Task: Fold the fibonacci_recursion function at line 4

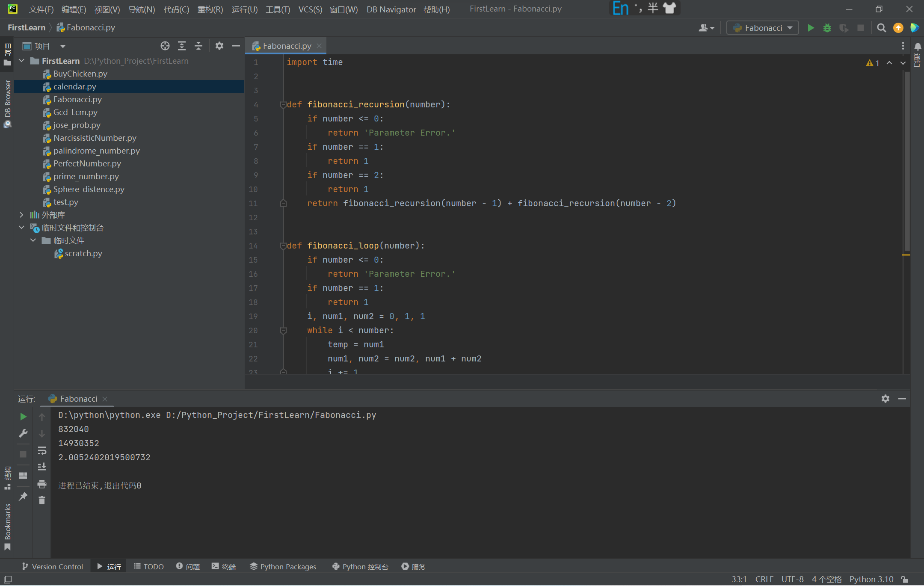Action: click(283, 104)
